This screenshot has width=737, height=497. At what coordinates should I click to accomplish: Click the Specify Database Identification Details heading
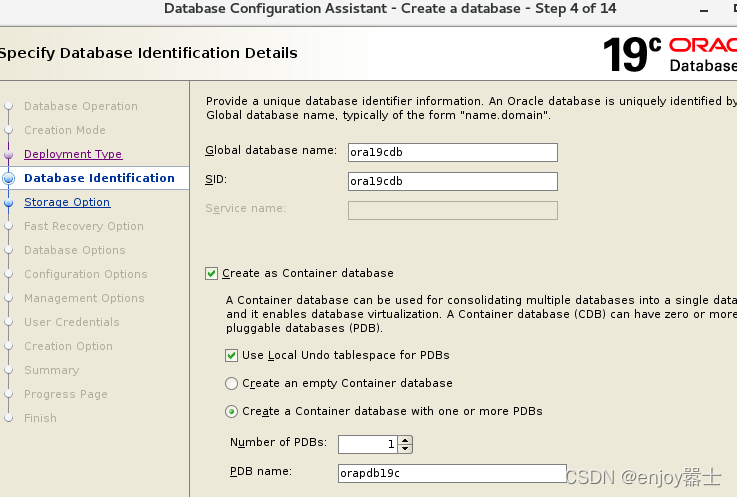(x=149, y=53)
